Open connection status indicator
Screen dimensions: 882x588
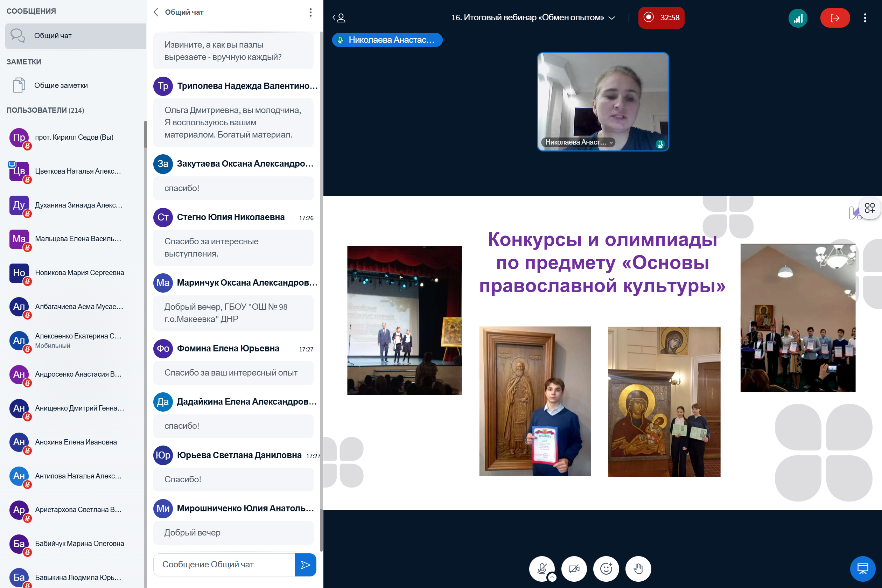click(x=798, y=17)
